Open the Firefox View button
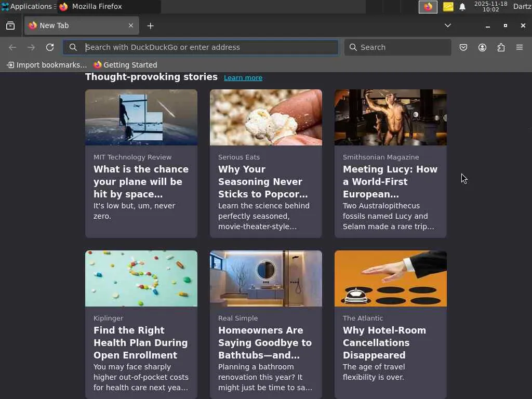 pos(10,25)
